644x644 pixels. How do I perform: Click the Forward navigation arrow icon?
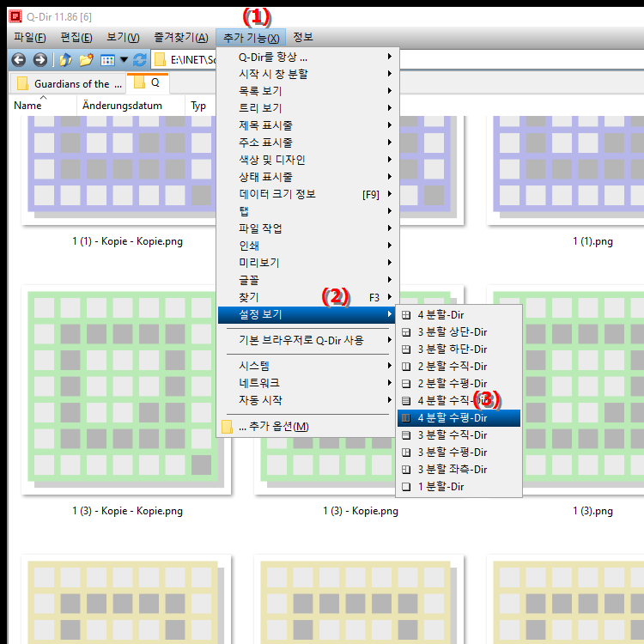[x=39, y=60]
